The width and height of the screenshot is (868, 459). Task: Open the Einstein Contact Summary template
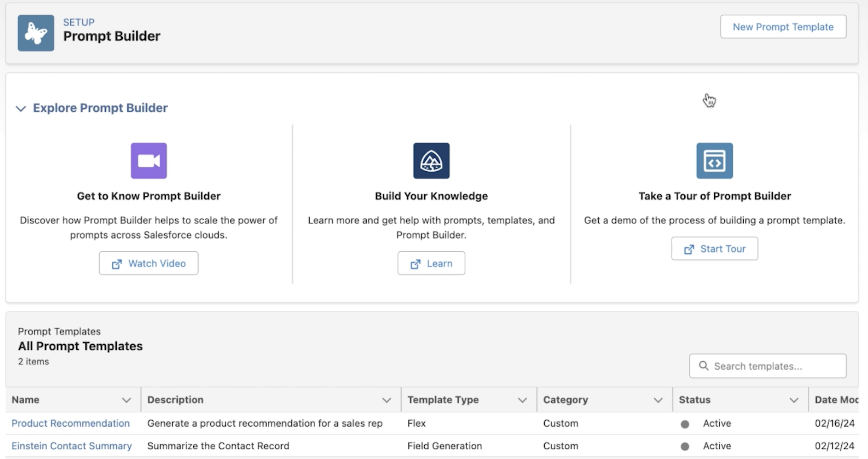click(x=71, y=446)
